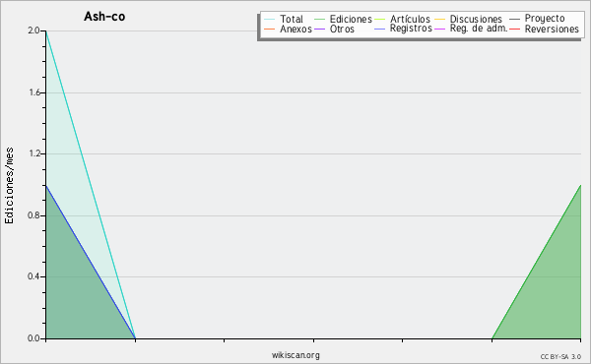Click the red Reversiones legend line swatch
This screenshot has width=591, height=364.
pyautogui.click(x=514, y=29)
